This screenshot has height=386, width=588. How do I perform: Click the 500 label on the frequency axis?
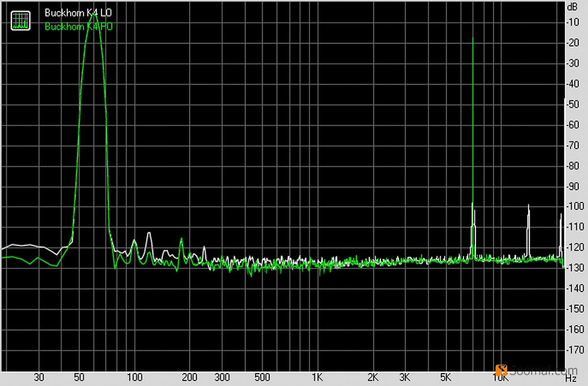262,378
